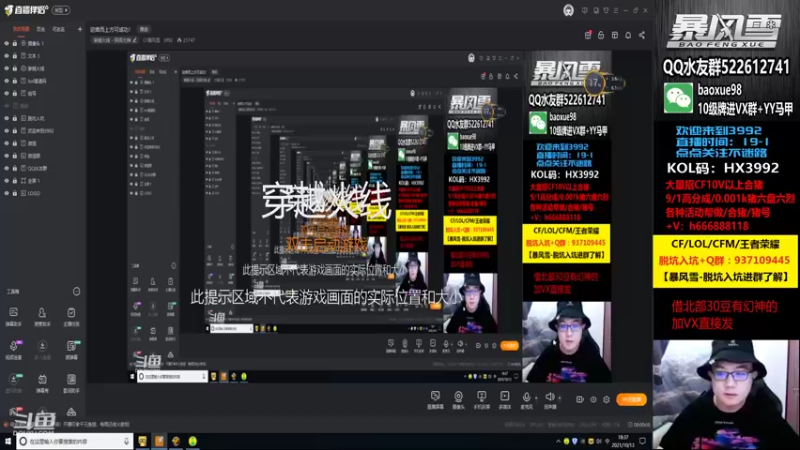
Task: Open the camera source button in bottom toolbar
Action: pos(458,399)
